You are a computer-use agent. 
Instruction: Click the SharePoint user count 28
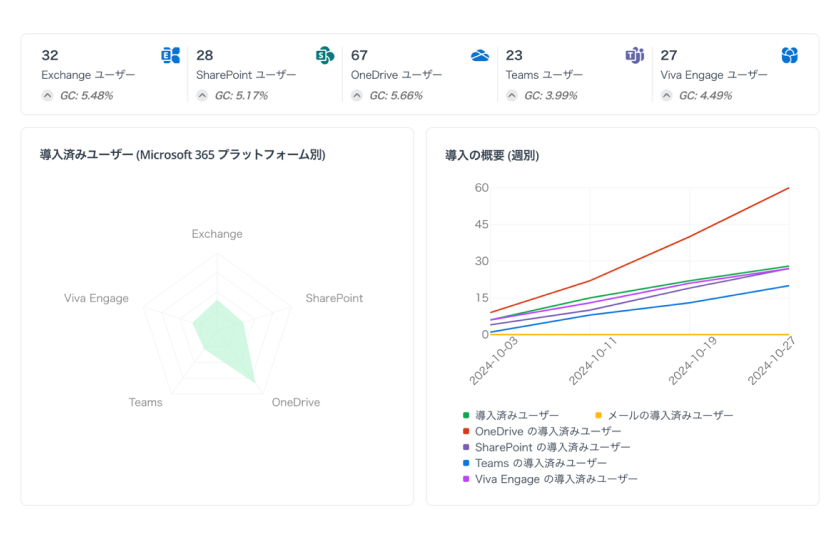tap(205, 55)
